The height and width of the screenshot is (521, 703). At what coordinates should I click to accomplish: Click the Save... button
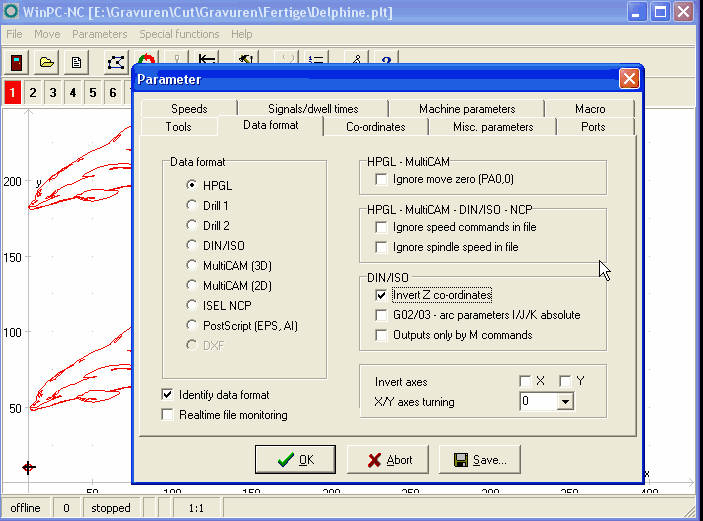coord(480,460)
